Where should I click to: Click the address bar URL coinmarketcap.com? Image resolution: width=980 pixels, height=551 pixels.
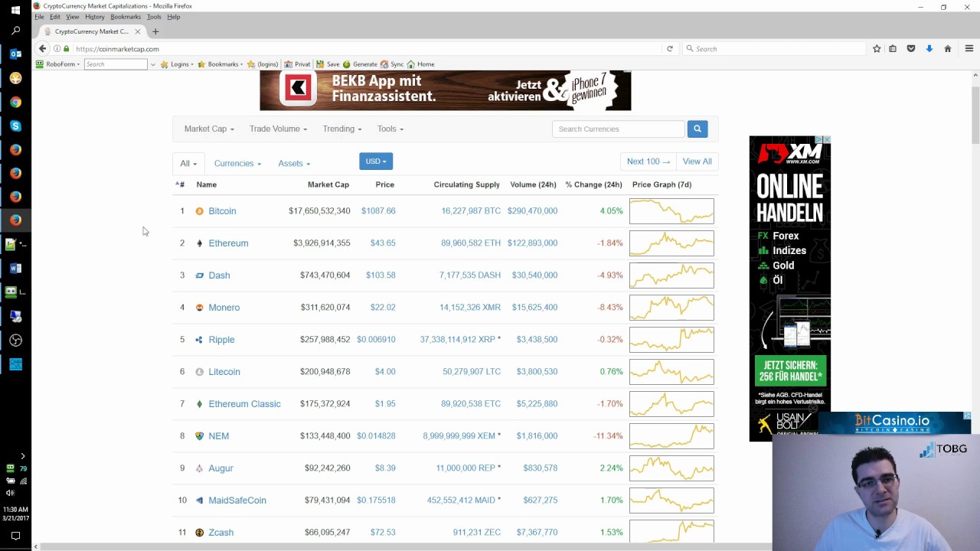click(117, 49)
